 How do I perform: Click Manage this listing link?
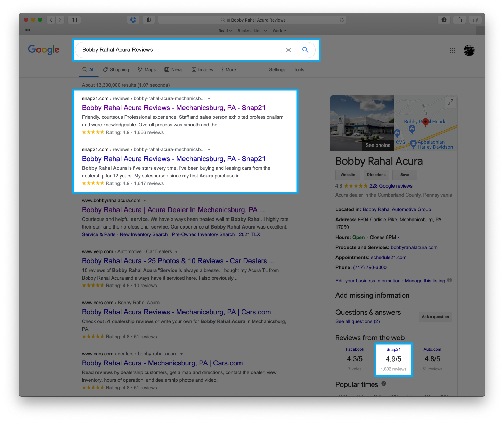coord(425,281)
